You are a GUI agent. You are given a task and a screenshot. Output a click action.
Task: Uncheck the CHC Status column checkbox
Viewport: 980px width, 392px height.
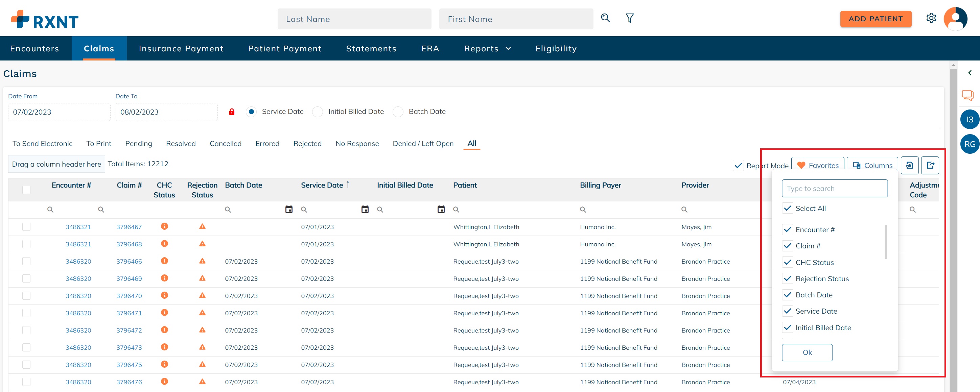pos(787,262)
